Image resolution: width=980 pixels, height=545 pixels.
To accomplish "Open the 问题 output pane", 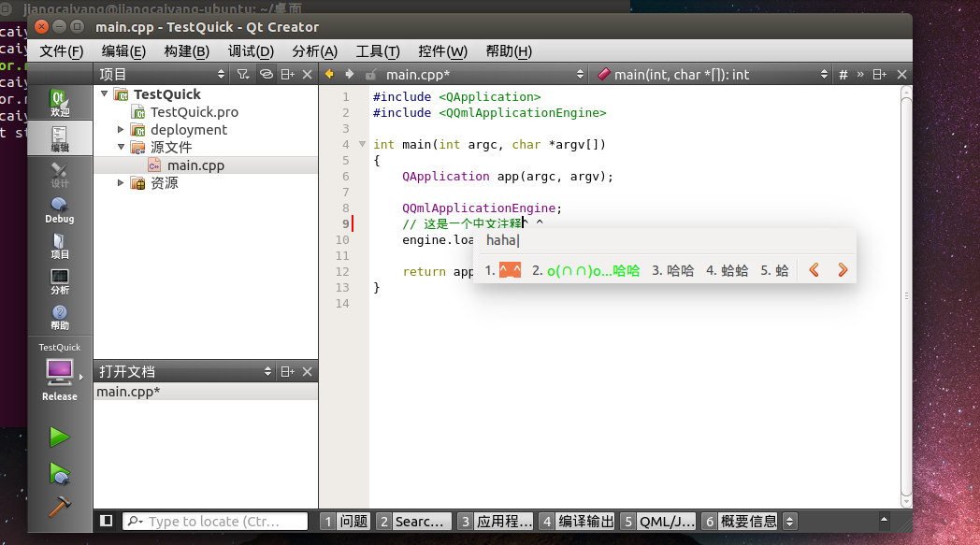I will coord(346,522).
